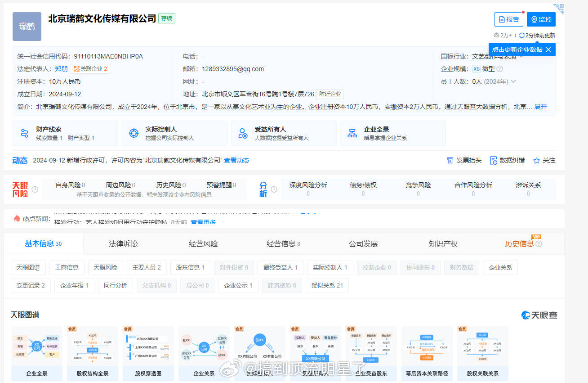
Task: Switch to the 历史信息 VIP tab
Action: (519, 243)
